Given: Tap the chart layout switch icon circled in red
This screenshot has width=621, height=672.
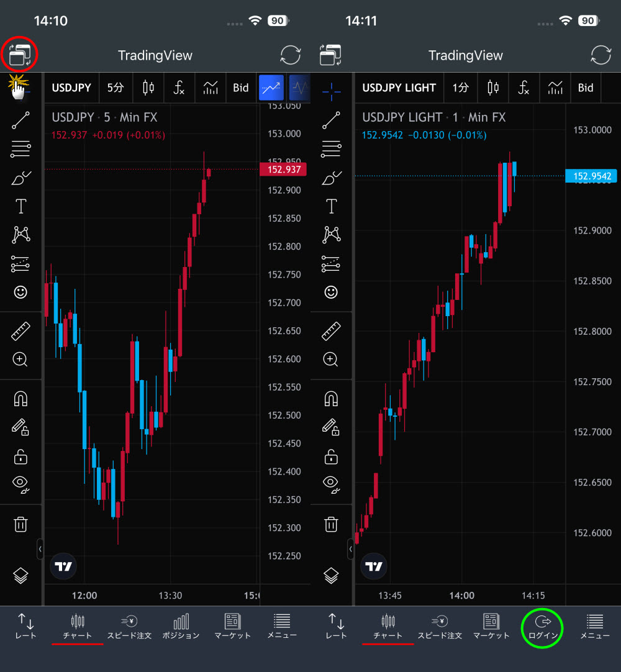Looking at the screenshot, I should (20, 55).
